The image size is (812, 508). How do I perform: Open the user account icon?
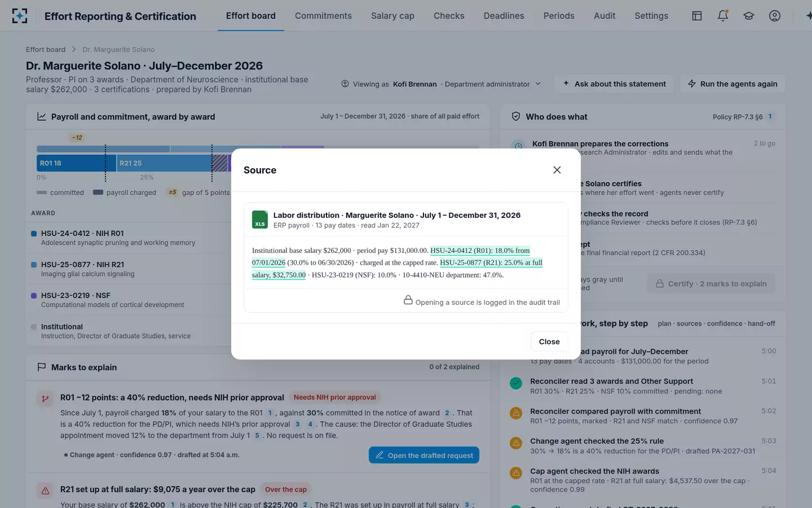coord(775,16)
